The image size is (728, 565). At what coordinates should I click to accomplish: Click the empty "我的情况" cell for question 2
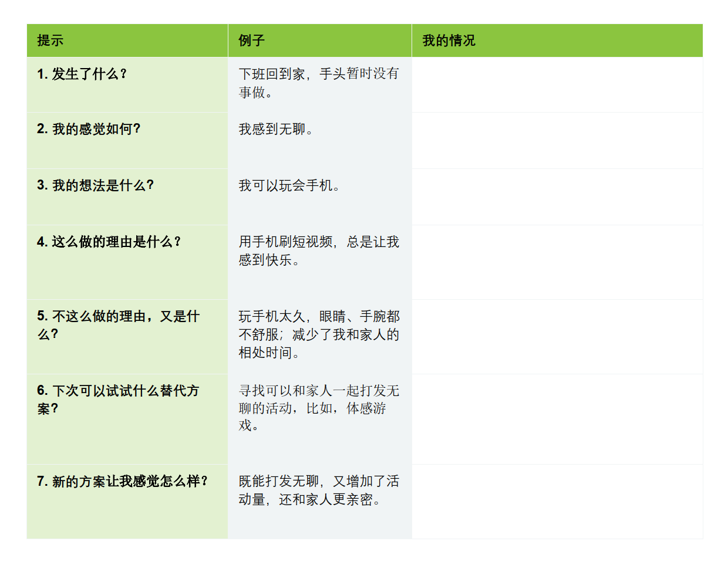[x=557, y=141]
